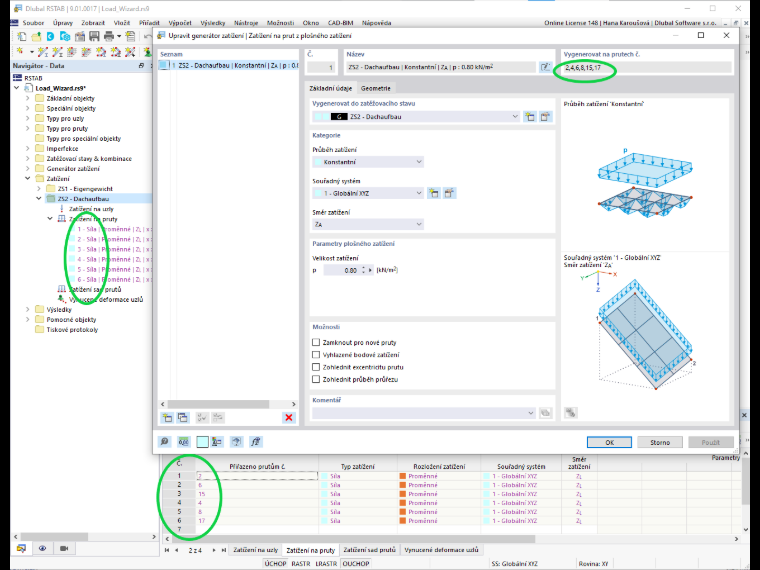Create new load case beside ZS2 dropdown
Viewport: 760px width, 570px height.
[x=530, y=117]
